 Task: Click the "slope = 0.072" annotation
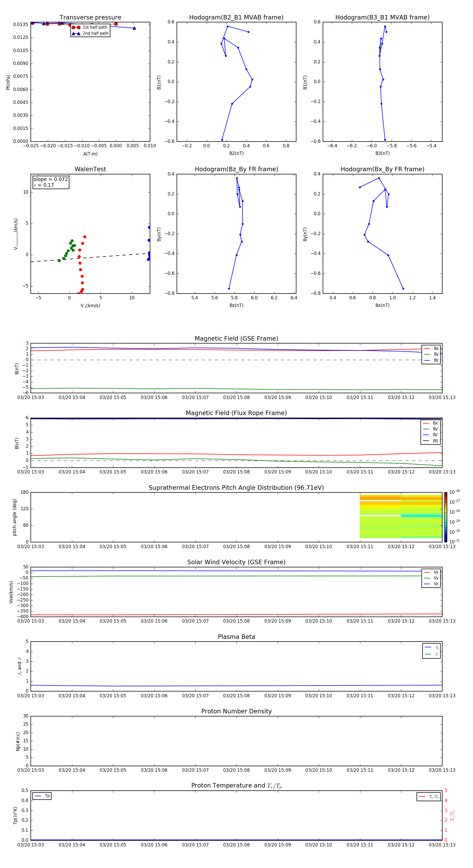pyautogui.click(x=51, y=179)
